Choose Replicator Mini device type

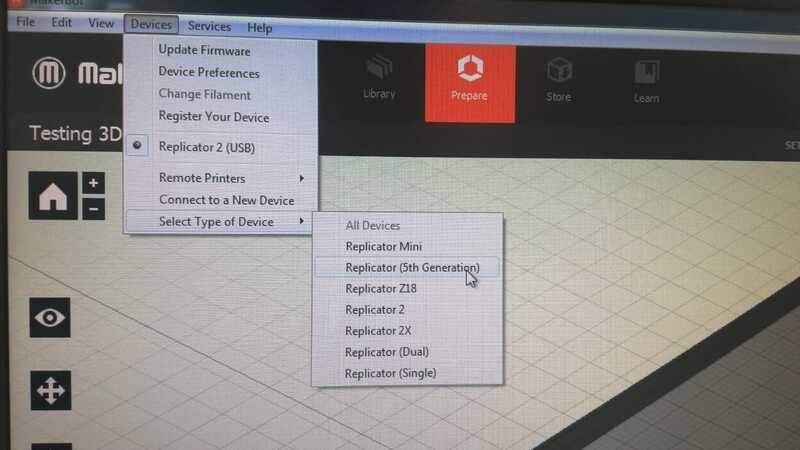pyautogui.click(x=407, y=246)
